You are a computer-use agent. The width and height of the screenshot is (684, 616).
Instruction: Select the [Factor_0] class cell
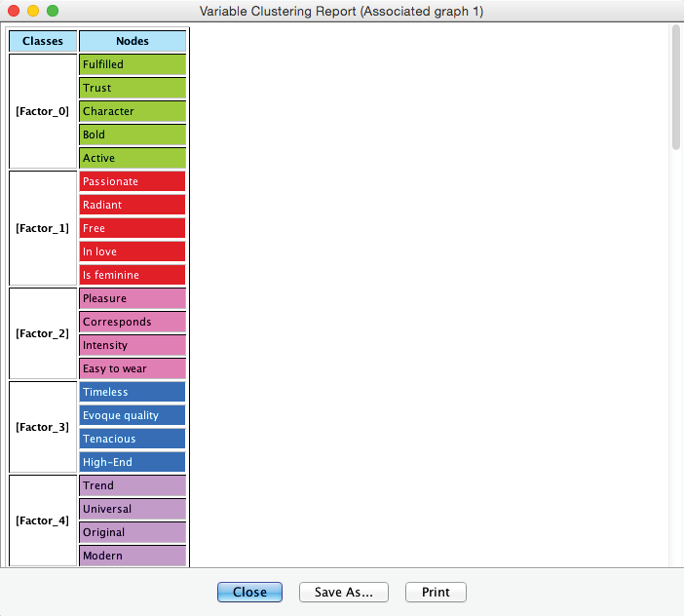pyautogui.click(x=43, y=111)
